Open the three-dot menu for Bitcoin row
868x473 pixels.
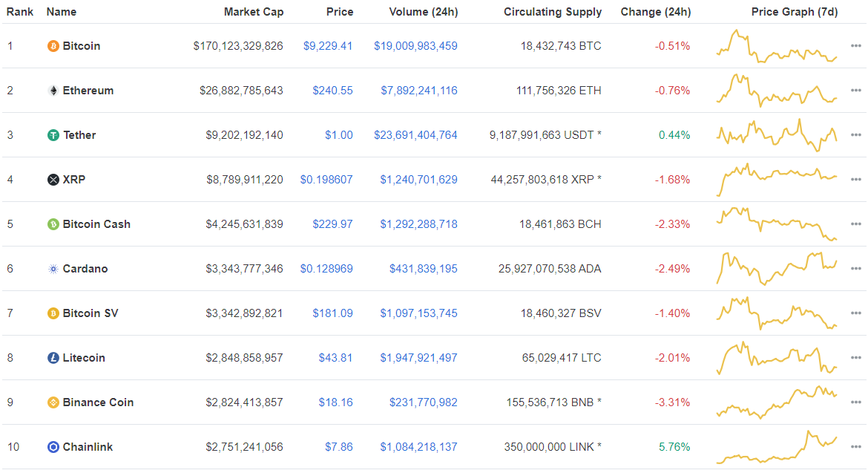856,46
